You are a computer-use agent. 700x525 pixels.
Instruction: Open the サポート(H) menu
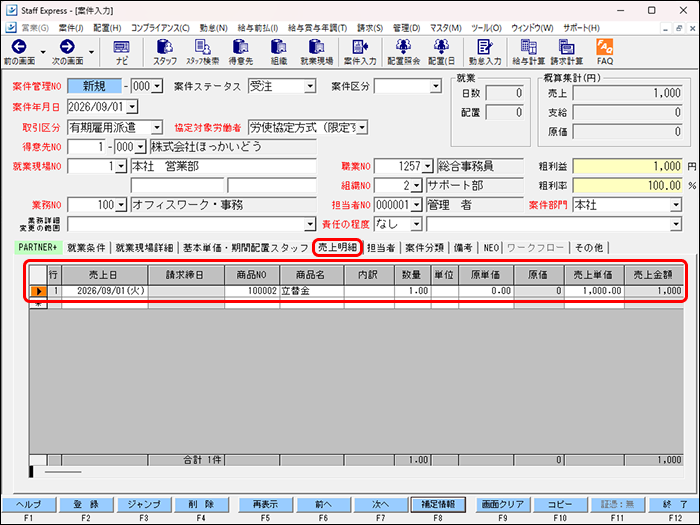(581, 28)
